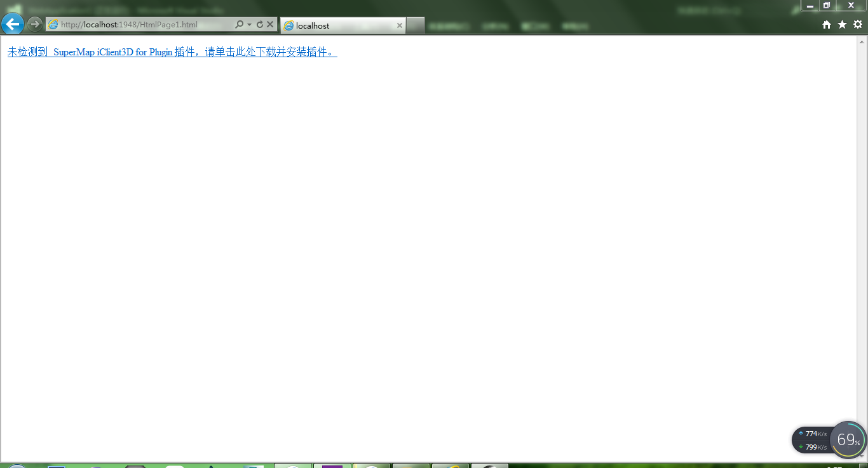The image size is (868, 468).
Task: Click the vertical scrollbar up arrow
Action: pyautogui.click(x=862, y=41)
